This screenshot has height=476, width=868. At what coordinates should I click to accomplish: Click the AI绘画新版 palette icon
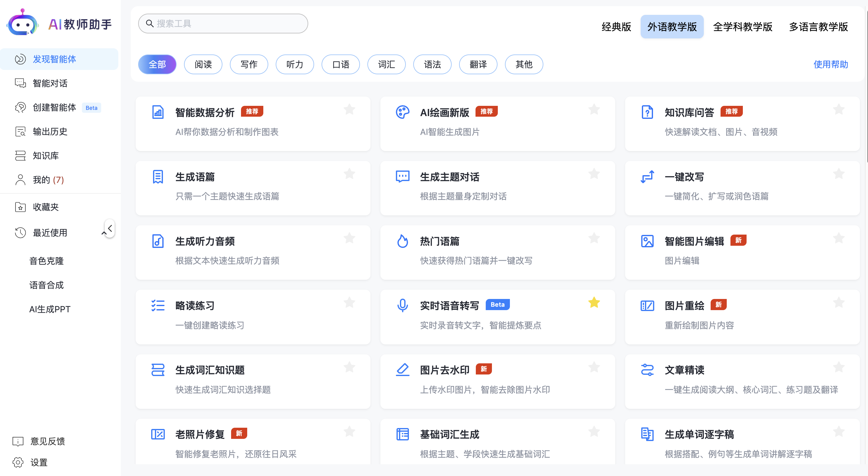[x=402, y=112]
